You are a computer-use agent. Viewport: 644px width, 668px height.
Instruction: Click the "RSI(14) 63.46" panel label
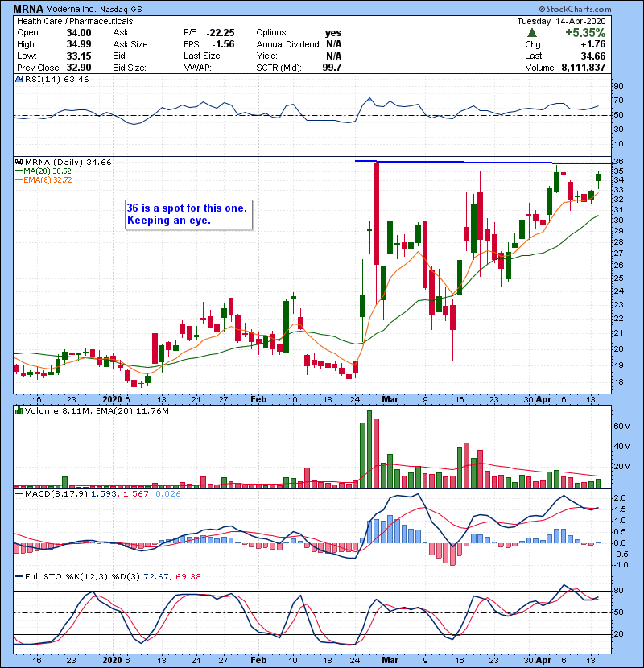pyautogui.click(x=56, y=79)
